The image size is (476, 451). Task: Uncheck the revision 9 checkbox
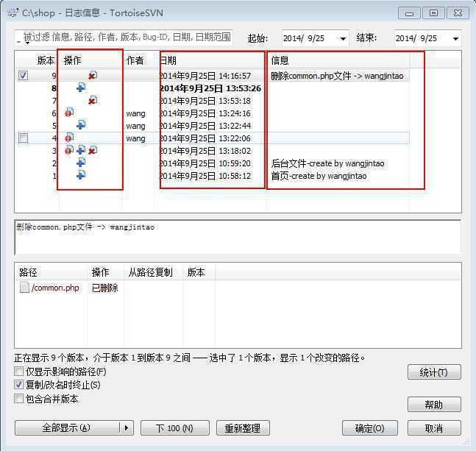[x=23, y=76]
